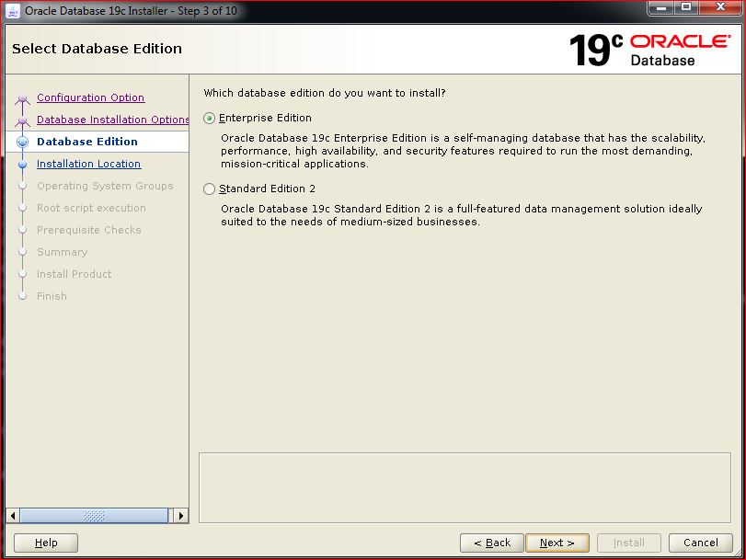The image size is (746, 560).
Task: Jump to the Installation Location step
Action: 88,165
